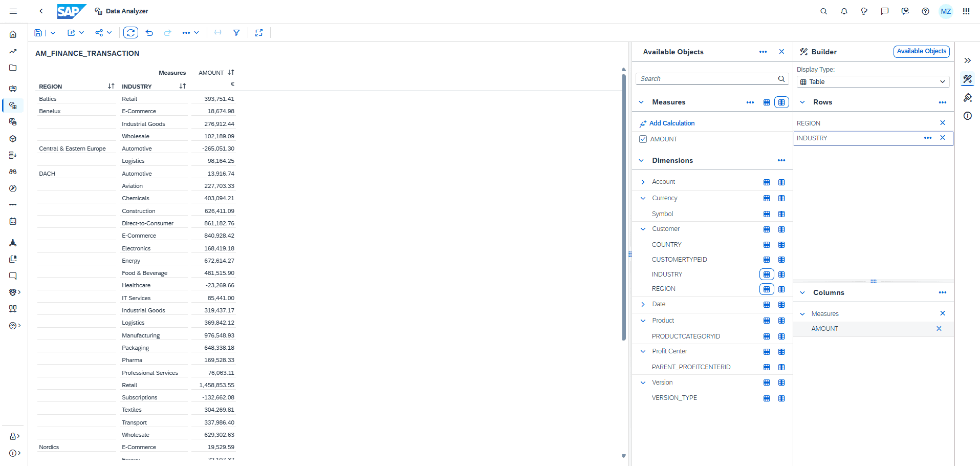Collapse the Customer dimension group
Screen dimensions: 980x466
tap(643, 229)
